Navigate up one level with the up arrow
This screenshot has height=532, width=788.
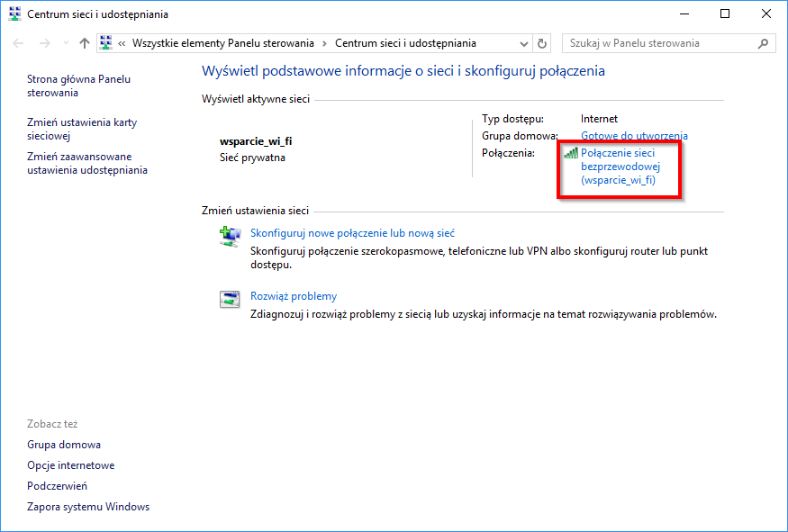click(83, 43)
